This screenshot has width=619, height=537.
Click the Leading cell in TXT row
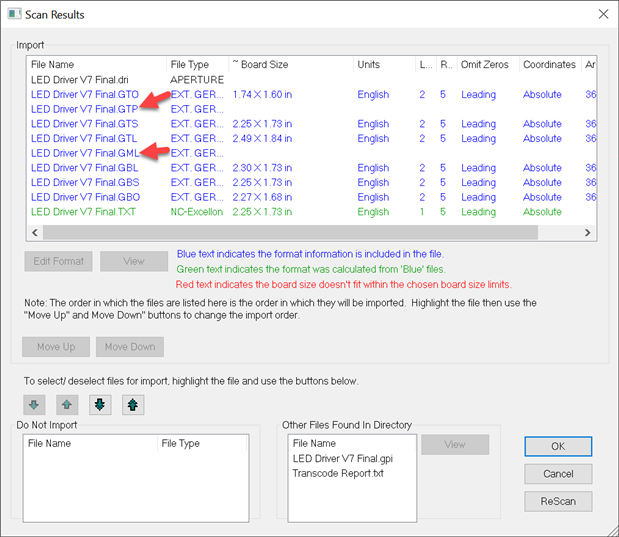coord(478,212)
